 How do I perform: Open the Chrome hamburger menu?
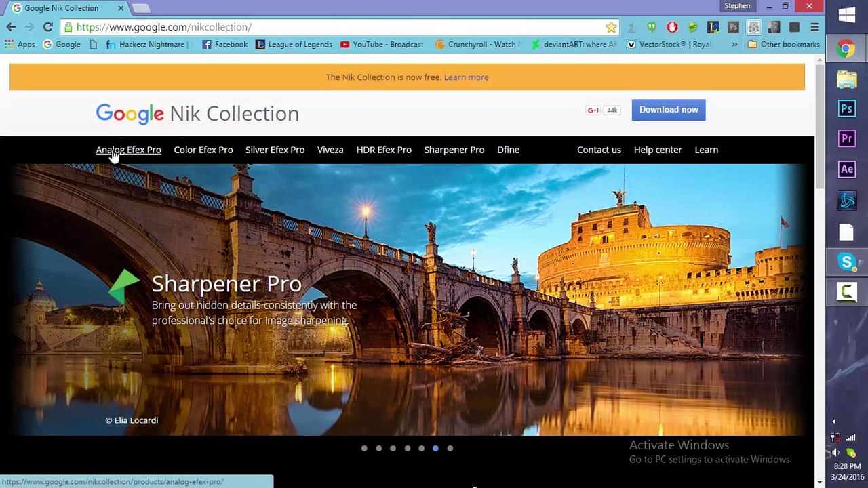point(814,27)
